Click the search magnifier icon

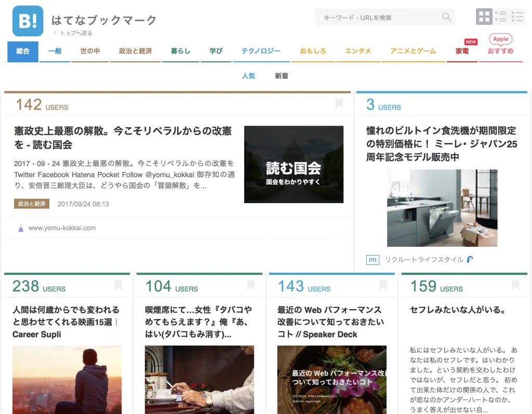coord(446,17)
